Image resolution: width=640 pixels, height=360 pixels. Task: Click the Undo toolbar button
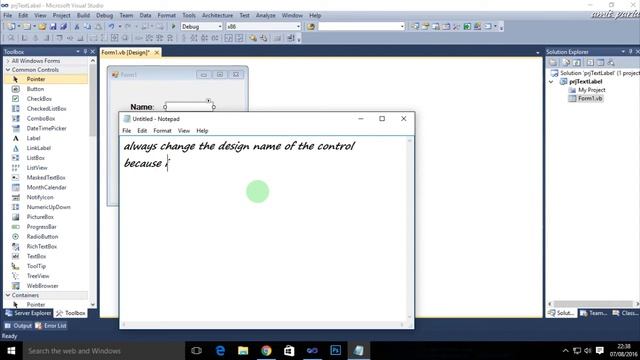click(x=111, y=27)
